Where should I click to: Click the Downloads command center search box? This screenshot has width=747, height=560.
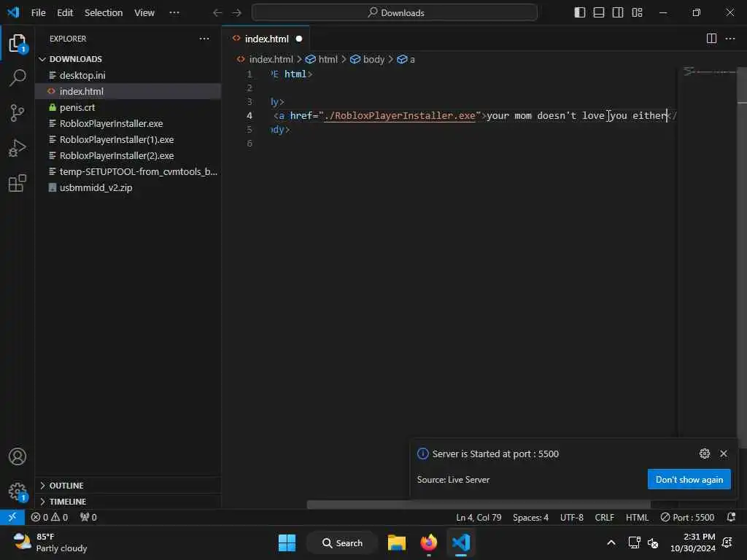tap(395, 13)
